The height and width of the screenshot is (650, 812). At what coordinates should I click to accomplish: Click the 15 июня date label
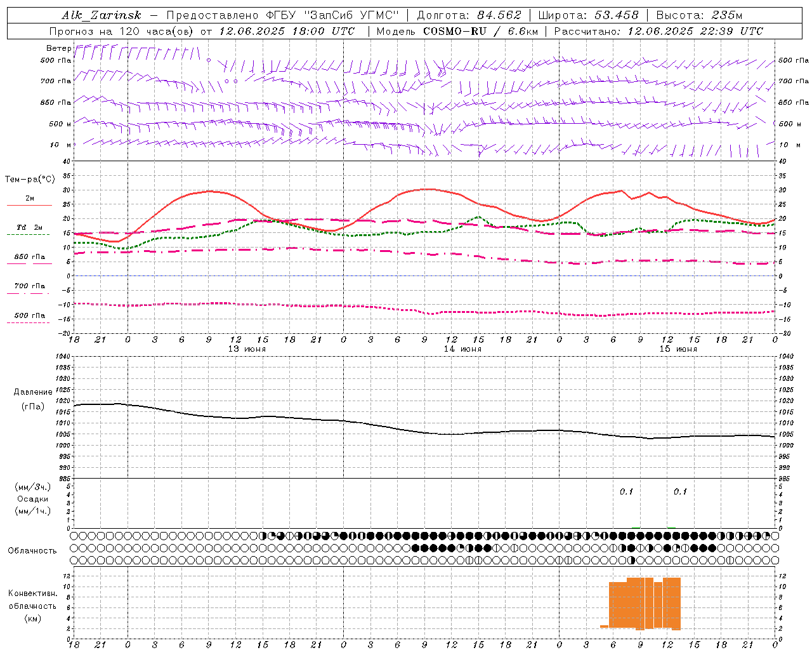[678, 349]
